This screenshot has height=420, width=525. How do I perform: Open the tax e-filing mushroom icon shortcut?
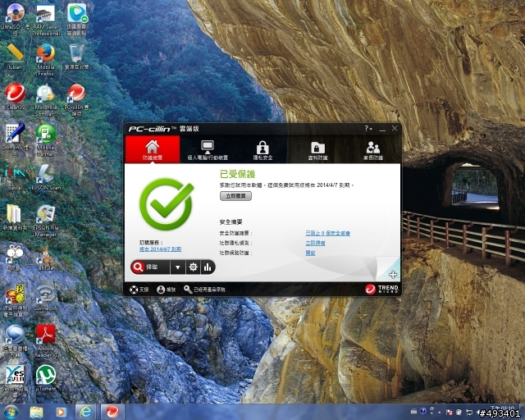[15, 300]
